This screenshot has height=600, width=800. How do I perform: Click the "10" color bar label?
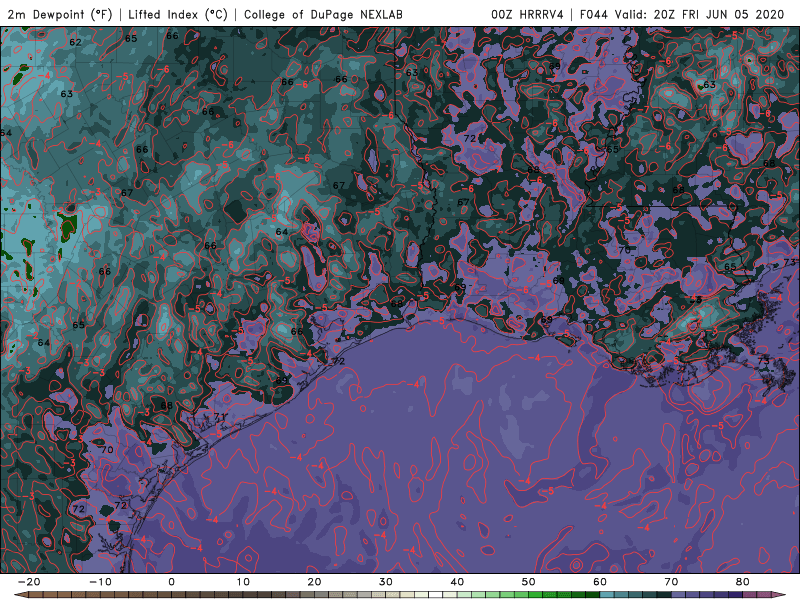(243, 582)
